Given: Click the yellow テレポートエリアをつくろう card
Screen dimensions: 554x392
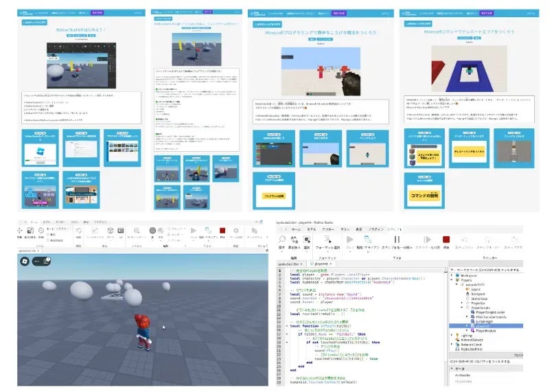Looking at the screenshot, I should (x=469, y=152).
